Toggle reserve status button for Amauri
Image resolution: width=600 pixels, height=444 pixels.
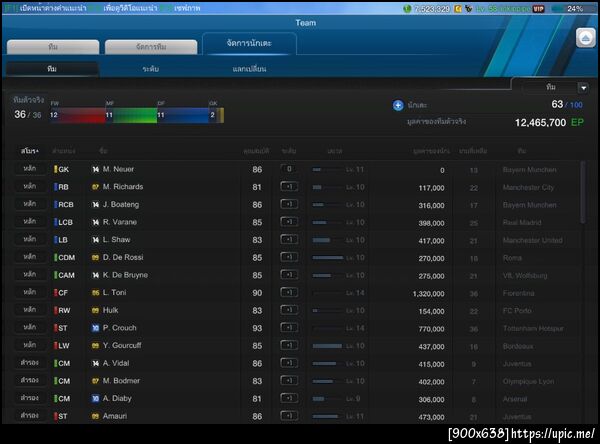point(29,415)
